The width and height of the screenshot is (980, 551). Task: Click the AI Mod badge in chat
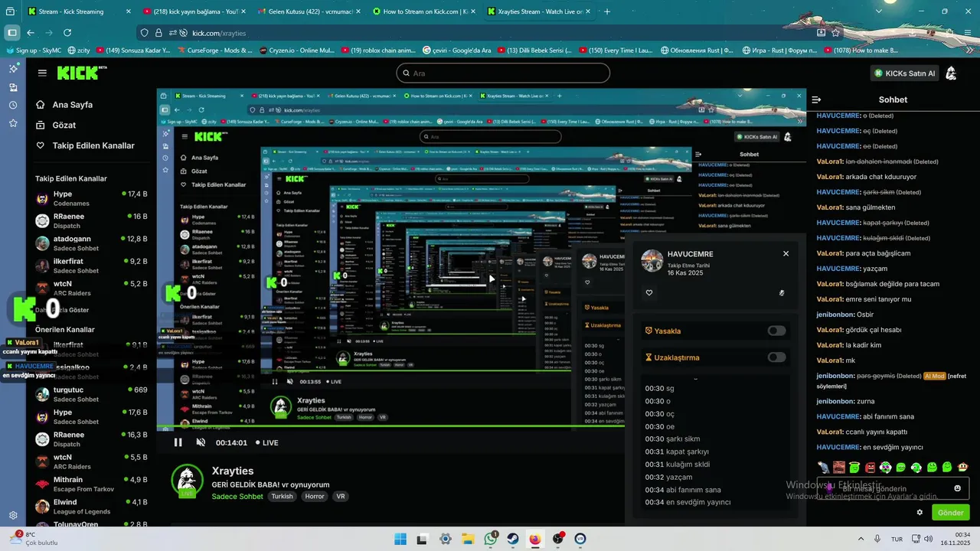[x=935, y=376]
